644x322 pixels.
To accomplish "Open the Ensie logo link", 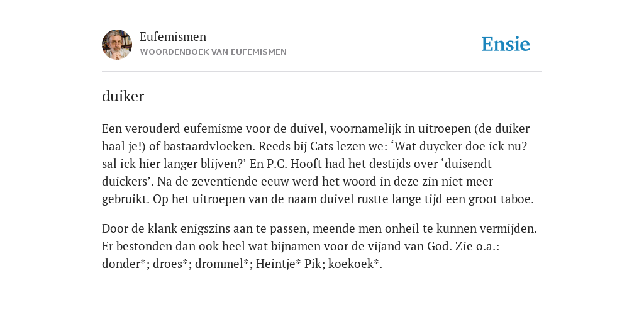I will (506, 45).
